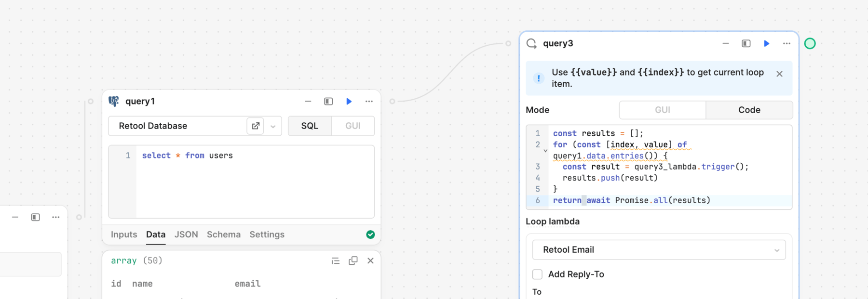Toggle layout icon on left block
868x299 pixels.
click(x=36, y=217)
